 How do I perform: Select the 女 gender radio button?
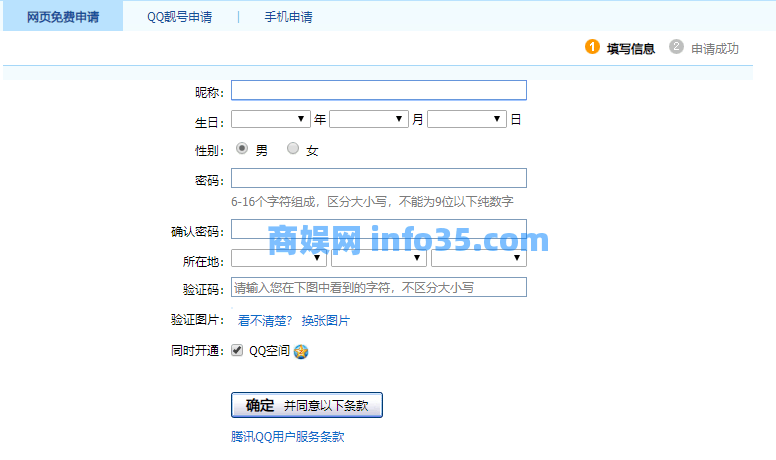(x=293, y=148)
